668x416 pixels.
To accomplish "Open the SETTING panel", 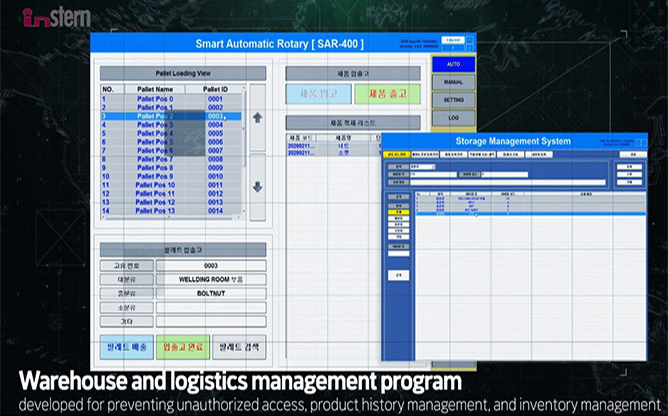I will pos(453,100).
